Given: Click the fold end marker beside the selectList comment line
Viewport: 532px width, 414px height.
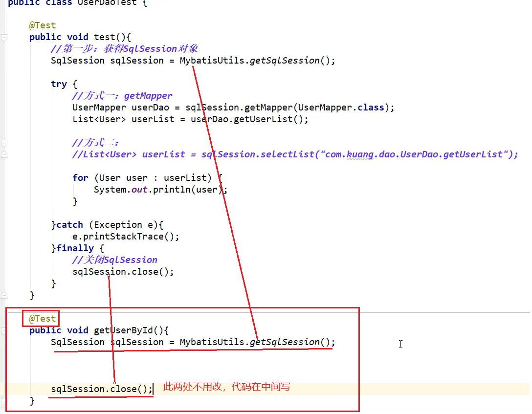Looking at the screenshot, I should click(x=4, y=154).
